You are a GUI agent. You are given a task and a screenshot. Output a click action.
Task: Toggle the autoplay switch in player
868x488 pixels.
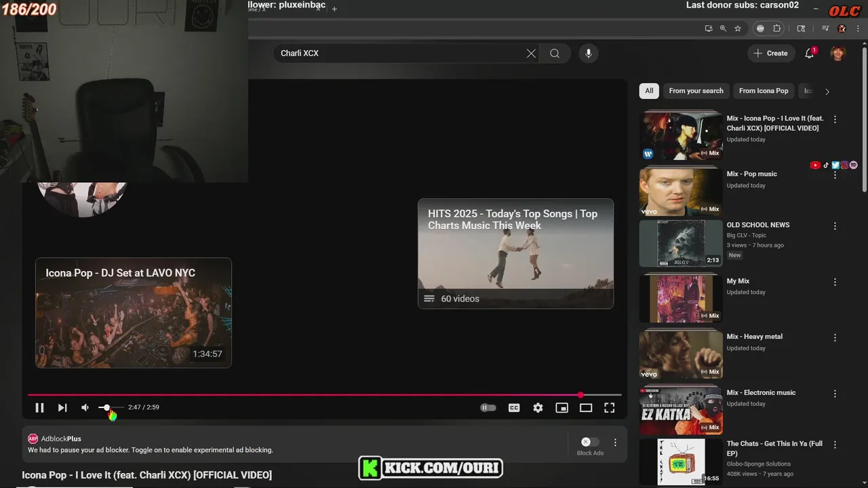[x=488, y=407]
